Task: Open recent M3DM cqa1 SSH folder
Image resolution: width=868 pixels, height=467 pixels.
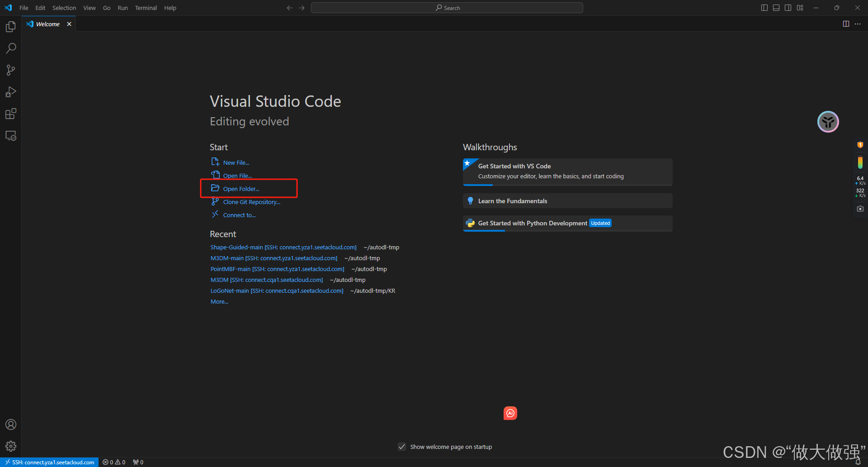Action: point(267,280)
